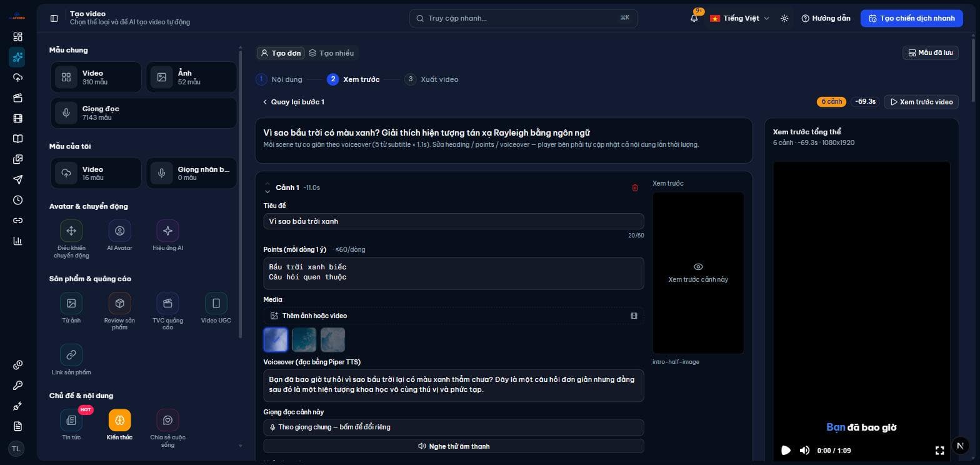Go to step 3 Xuất video

coord(431,79)
